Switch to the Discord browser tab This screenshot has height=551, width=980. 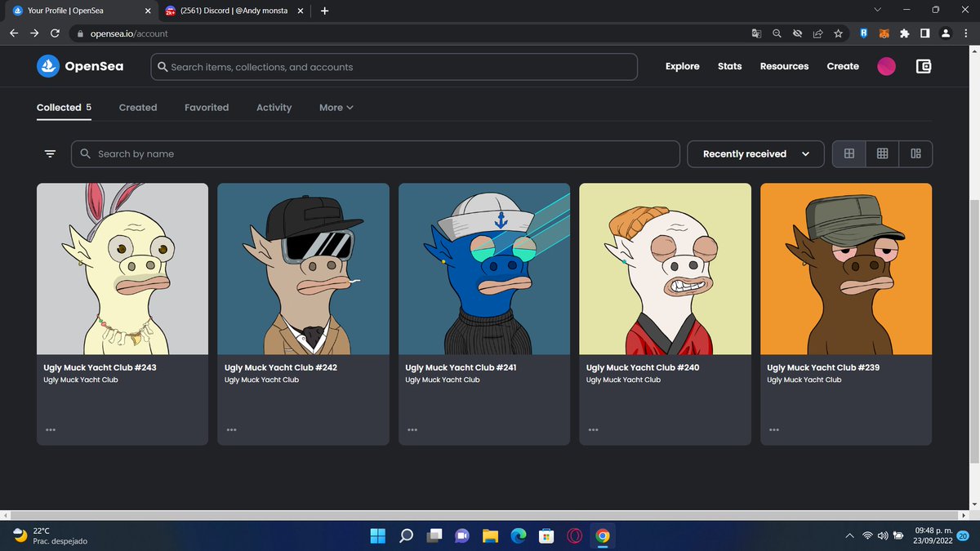(233, 11)
